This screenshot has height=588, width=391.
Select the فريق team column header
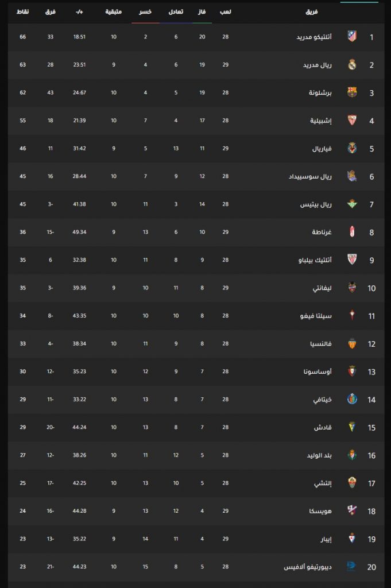(x=312, y=11)
